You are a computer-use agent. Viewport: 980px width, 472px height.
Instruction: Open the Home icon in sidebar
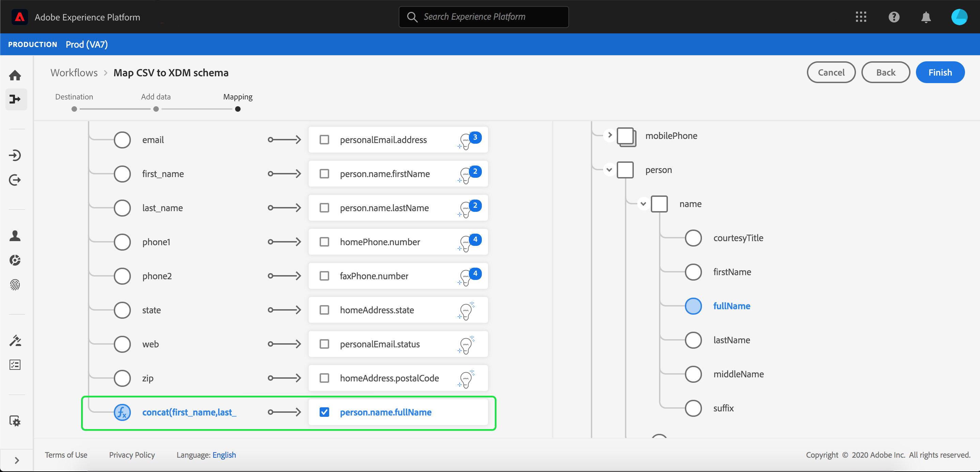tap(15, 75)
